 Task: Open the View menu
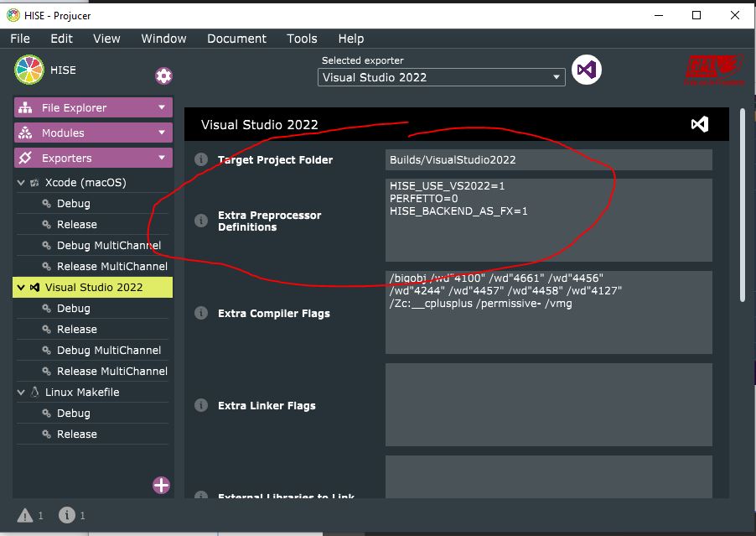pyautogui.click(x=106, y=39)
